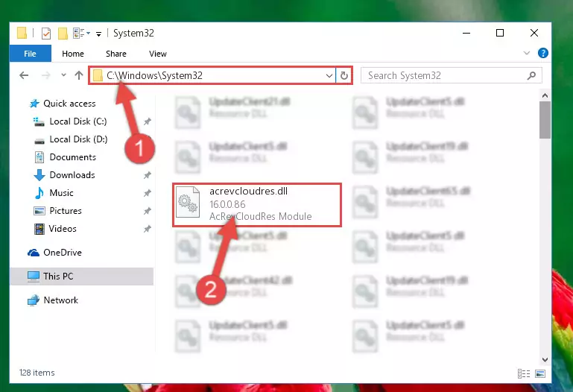Go up one folder level arrow
This screenshot has width=573, height=392.
78,75
